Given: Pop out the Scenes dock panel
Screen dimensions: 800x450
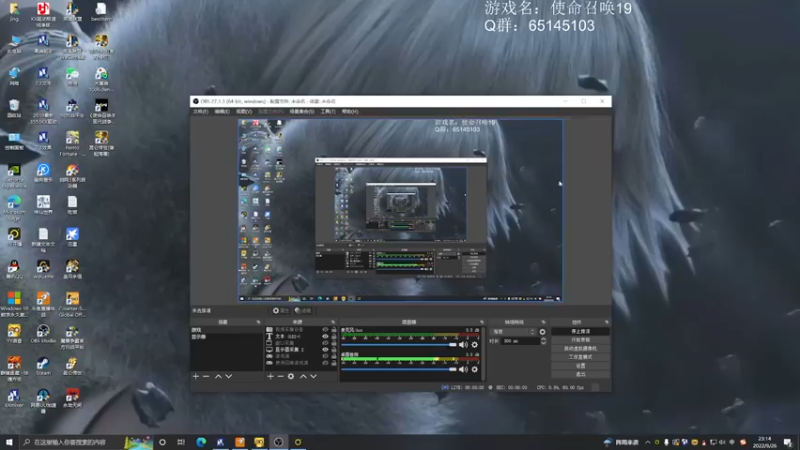Looking at the screenshot, I should [258, 322].
